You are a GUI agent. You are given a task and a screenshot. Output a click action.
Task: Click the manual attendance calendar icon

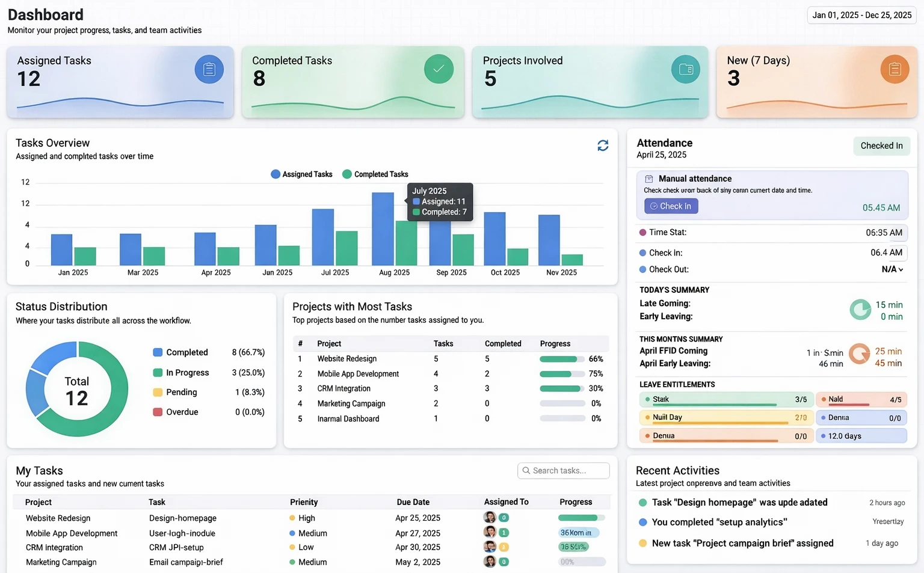649,178
